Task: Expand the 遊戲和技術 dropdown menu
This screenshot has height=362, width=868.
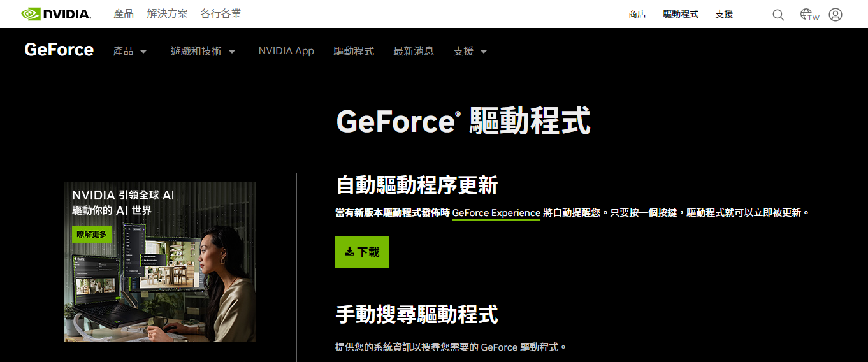Action: [203, 51]
